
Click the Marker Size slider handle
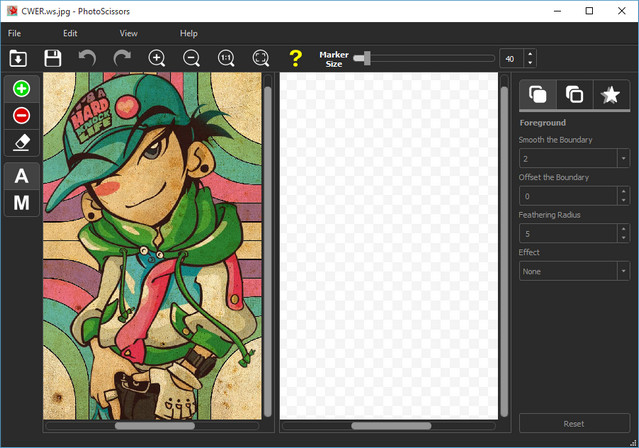pos(367,58)
